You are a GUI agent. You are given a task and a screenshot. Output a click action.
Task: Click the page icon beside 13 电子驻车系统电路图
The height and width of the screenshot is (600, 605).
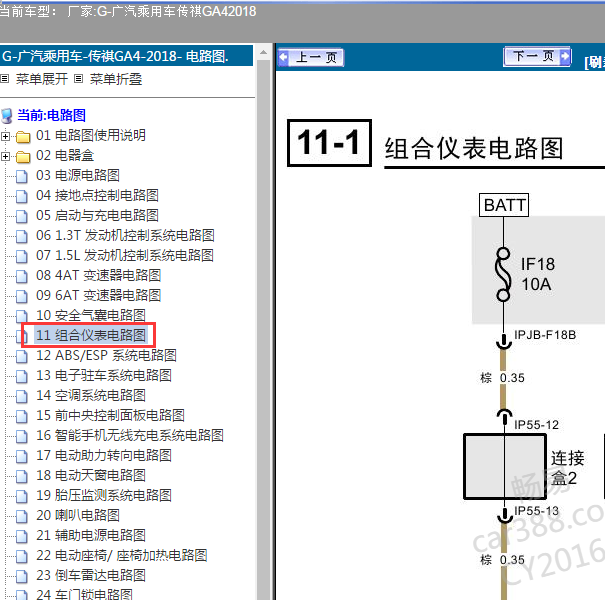click(x=22, y=376)
